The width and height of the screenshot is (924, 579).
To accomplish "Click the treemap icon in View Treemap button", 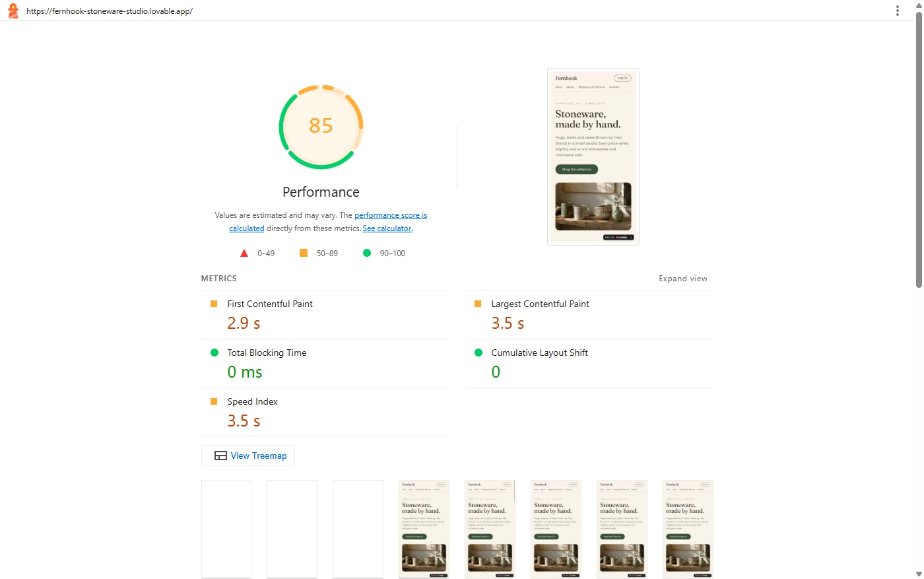I will point(220,456).
